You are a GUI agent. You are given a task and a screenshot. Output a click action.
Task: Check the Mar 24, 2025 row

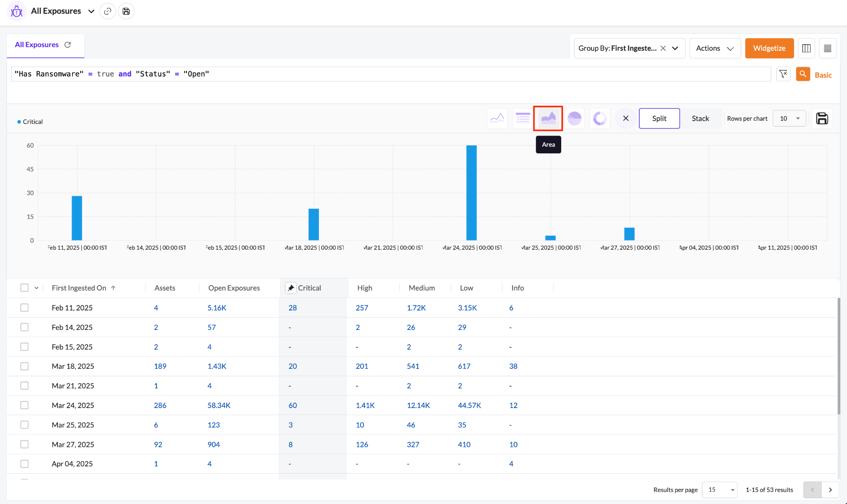click(x=24, y=405)
